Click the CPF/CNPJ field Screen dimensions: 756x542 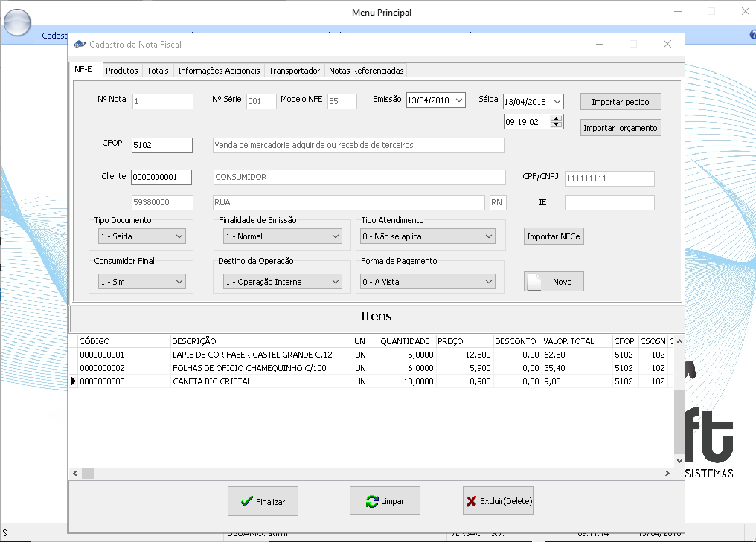[x=609, y=178]
